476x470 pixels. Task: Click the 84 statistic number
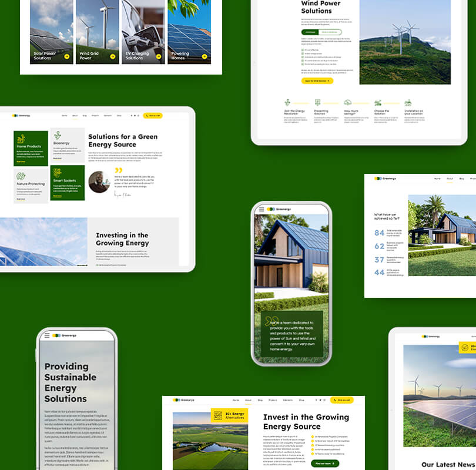click(379, 233)
